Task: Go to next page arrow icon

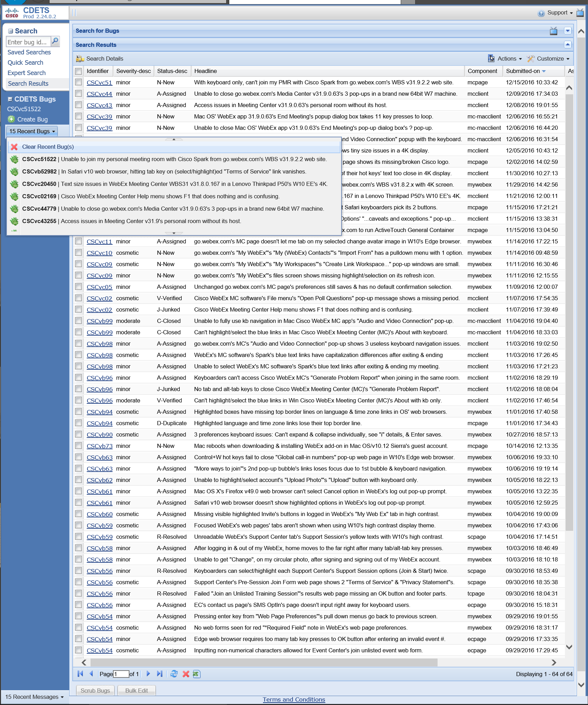Action: [x=148, y=674]
